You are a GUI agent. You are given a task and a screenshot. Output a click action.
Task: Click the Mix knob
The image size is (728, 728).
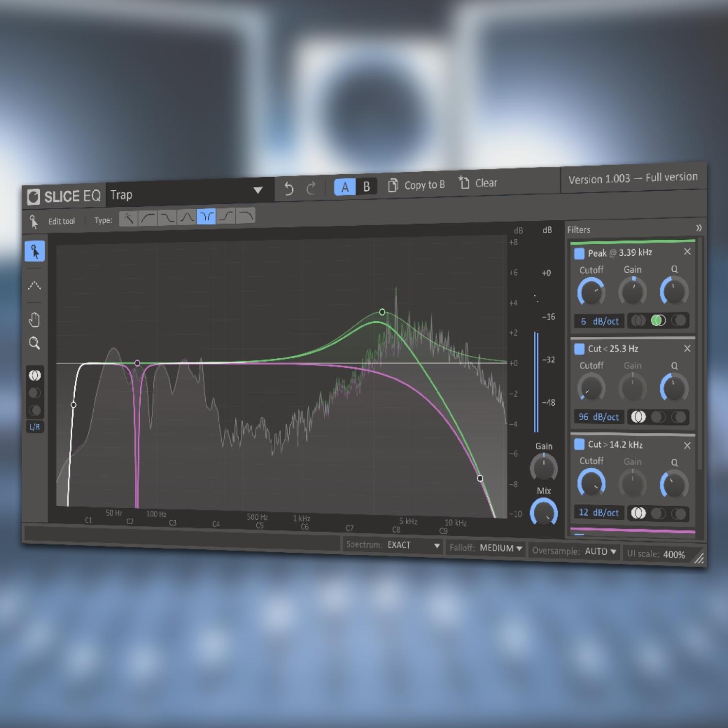point(544,513)
